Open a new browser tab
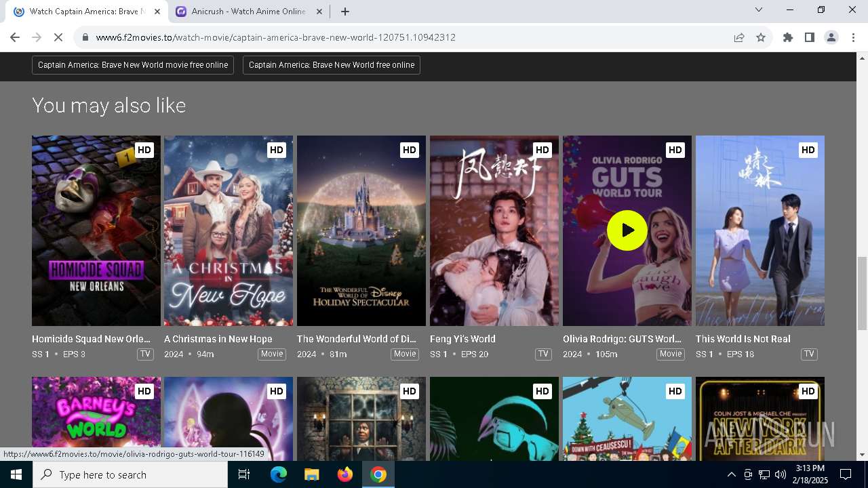The height and width of the screenshot is (488, 868). 345,12
